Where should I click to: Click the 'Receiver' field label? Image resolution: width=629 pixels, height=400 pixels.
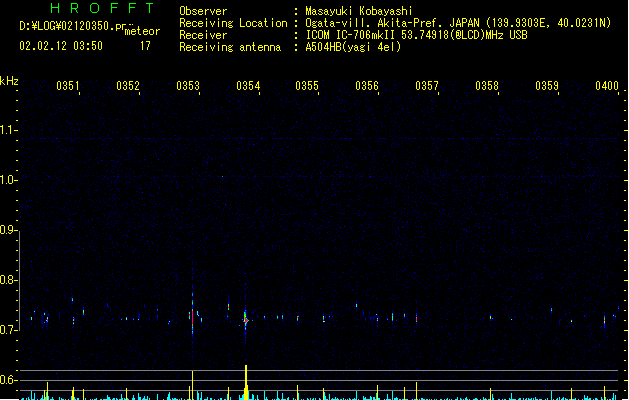coord(203,35)
